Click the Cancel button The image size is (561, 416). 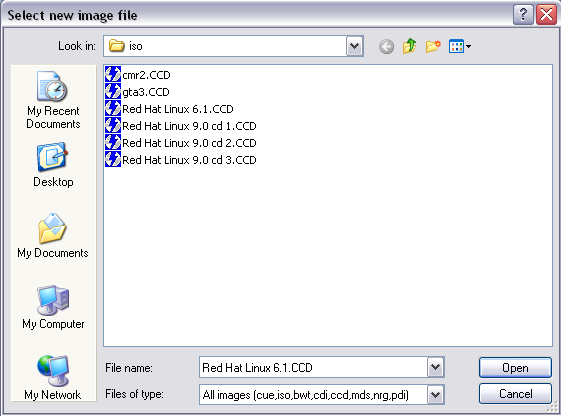pyautogui.click(x=515, y=393)
